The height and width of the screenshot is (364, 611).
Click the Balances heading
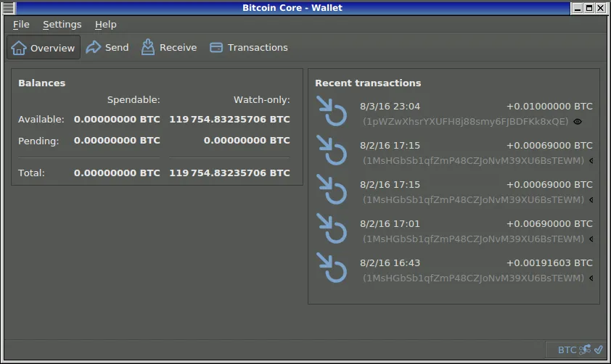41,83
